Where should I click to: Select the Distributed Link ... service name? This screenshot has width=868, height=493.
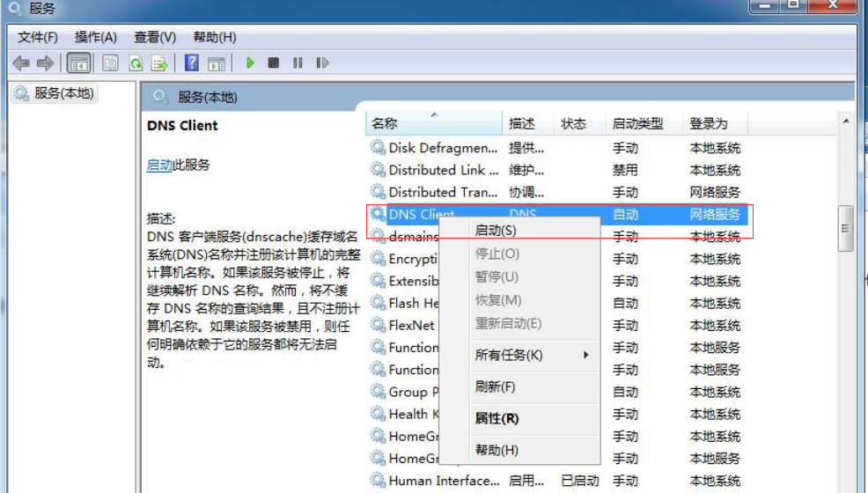click(444, 171)
